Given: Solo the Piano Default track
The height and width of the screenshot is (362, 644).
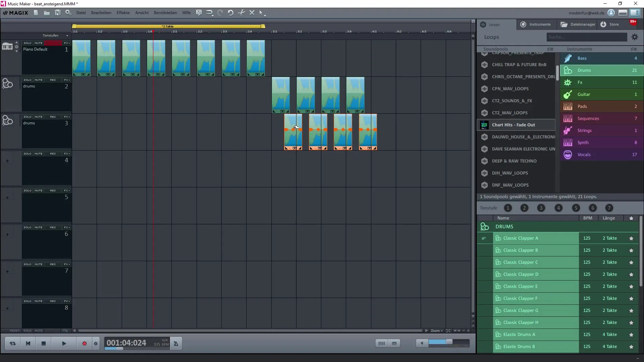Looking at the screenshot, I should pyautogui.click(x=28, y=43).
